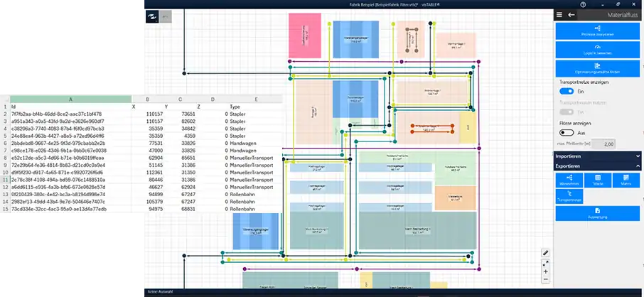
Task: Click the X value 112361 cell
Action: click(x=147, y=172)
